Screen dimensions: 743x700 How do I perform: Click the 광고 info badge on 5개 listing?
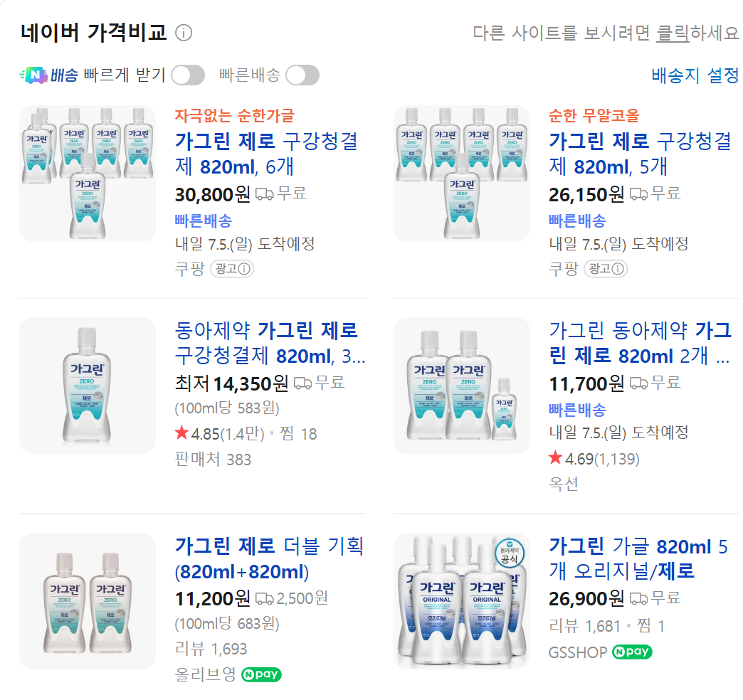tap(606, 268)
